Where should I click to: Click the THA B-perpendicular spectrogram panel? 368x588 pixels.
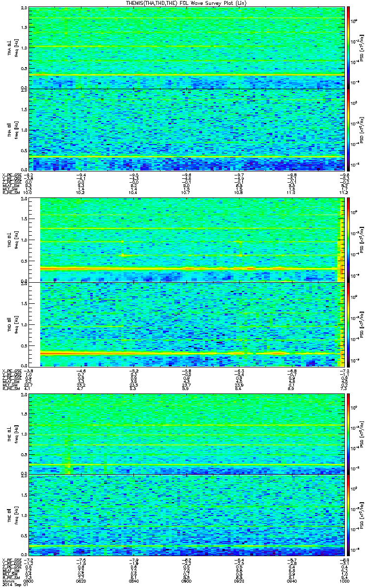(x=186, y=48)
